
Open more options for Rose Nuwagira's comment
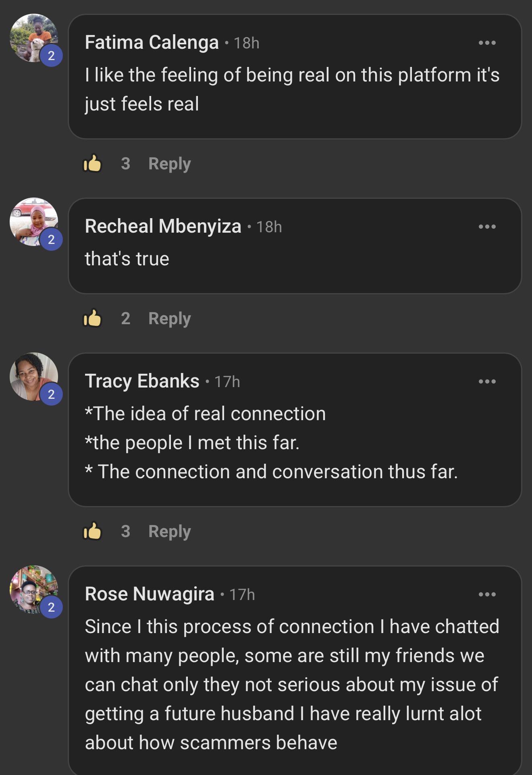(x=487, y=594)
